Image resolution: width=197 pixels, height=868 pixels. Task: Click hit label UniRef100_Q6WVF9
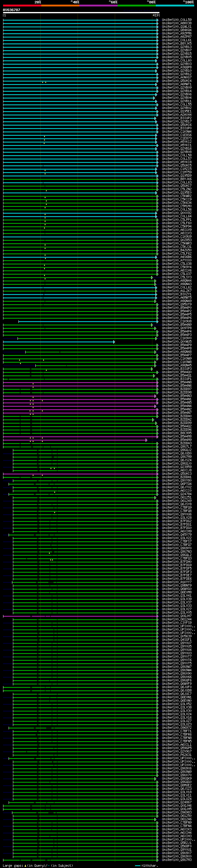coord(176,684)
